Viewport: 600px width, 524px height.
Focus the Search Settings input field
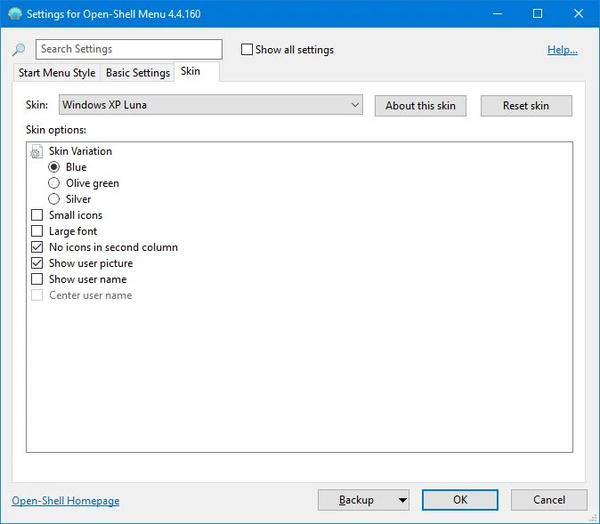point(129,49)
